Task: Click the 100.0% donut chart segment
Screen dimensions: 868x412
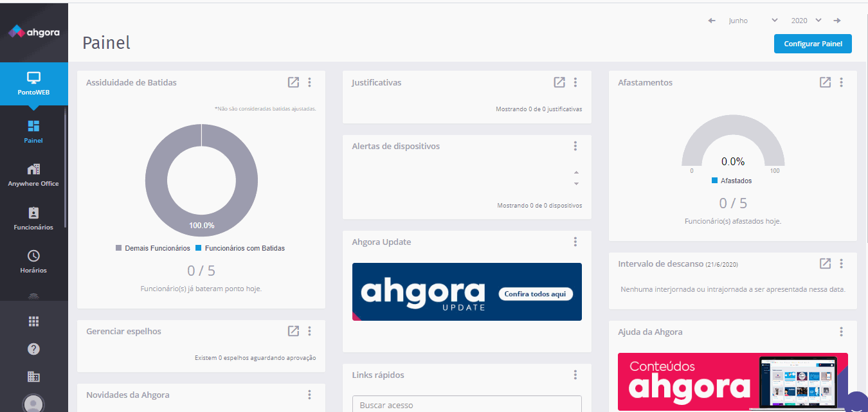Action: (x=201, y=225)
